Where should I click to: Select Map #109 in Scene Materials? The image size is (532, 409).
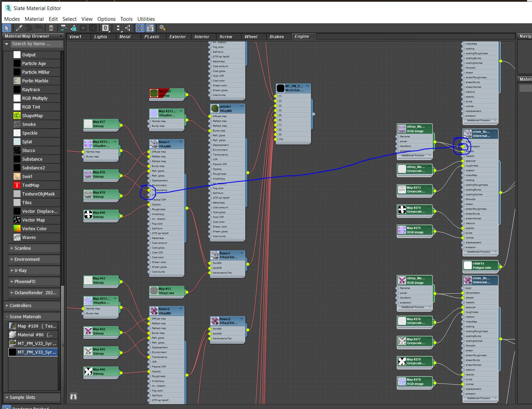point(33,326)
